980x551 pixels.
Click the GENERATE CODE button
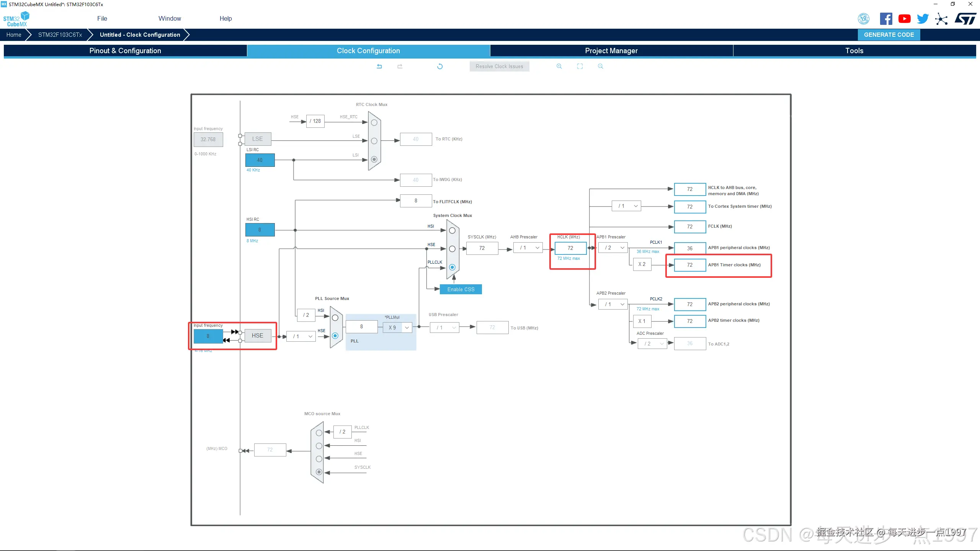tap(889, 34)
